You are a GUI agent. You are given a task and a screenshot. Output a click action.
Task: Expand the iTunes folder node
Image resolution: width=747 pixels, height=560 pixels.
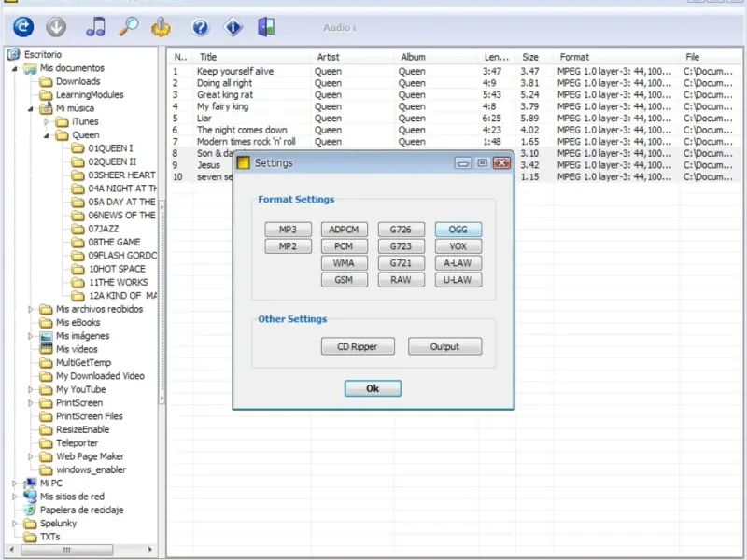[x=48, y=121]
